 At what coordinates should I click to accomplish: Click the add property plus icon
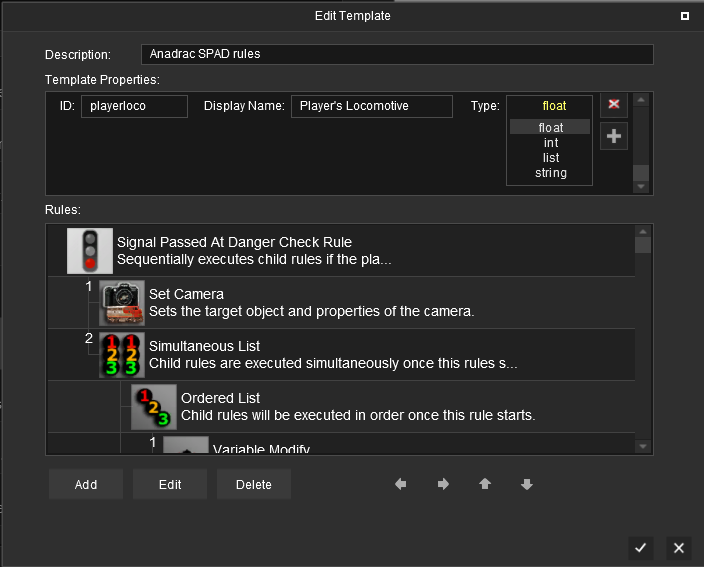click(614, 136)
